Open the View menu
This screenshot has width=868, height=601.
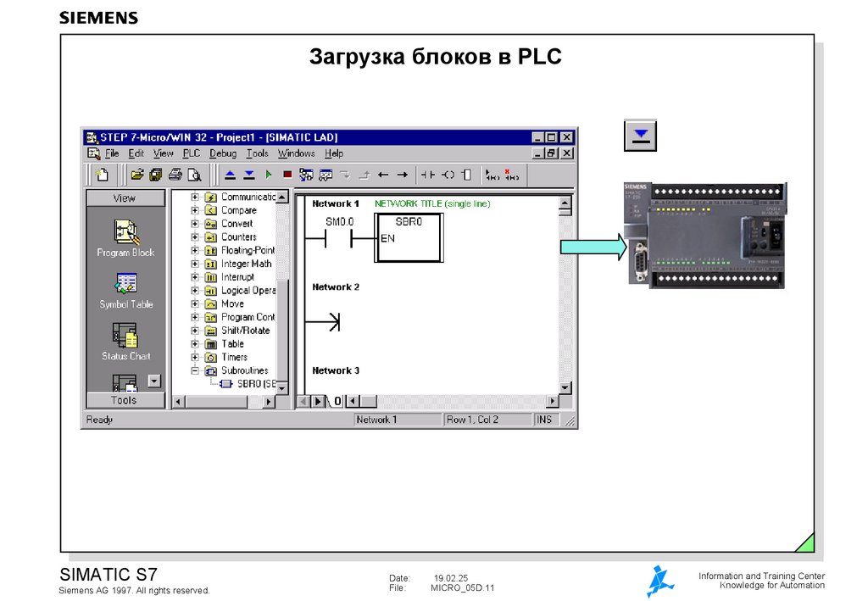(x=164, y=153)
